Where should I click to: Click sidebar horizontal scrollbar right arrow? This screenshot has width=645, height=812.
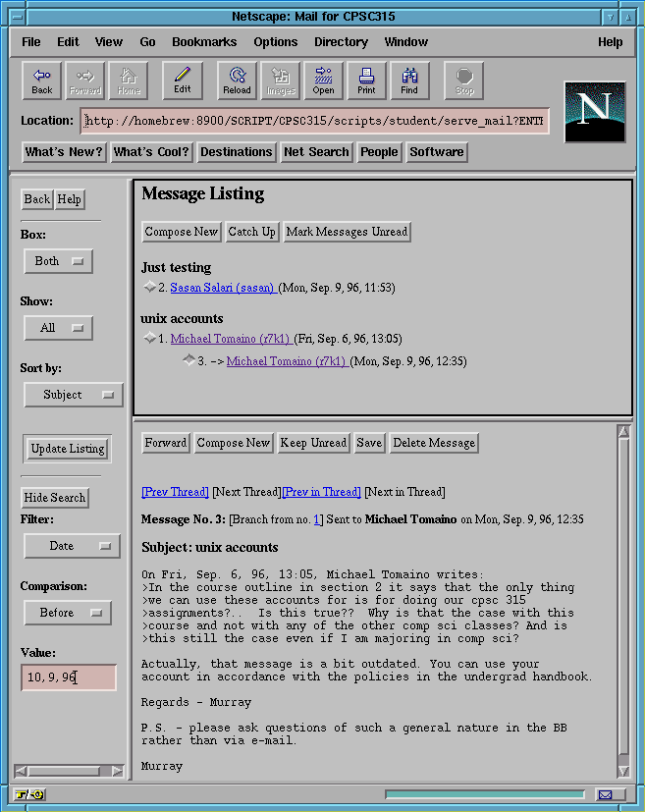click(x=118, y=771)
